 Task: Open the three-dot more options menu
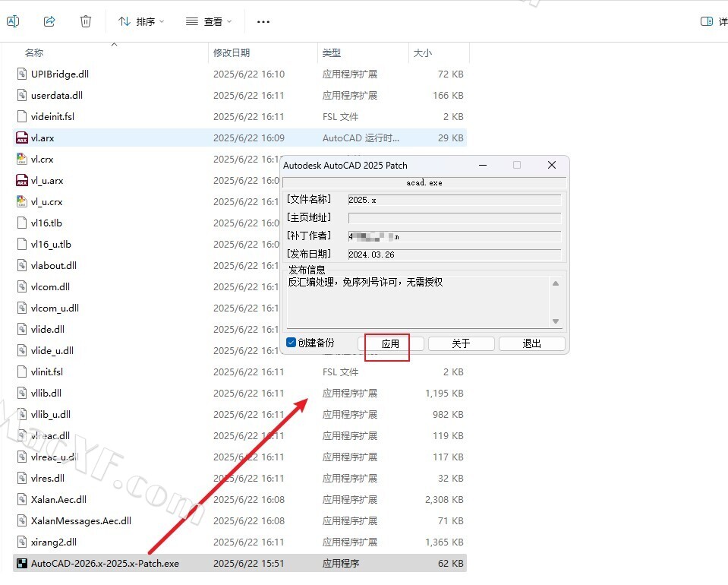(263, 21)
